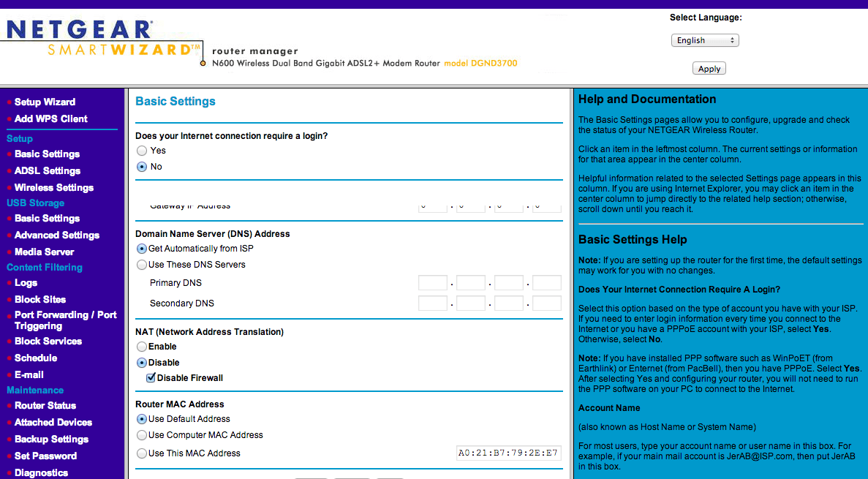
Task: Select Disable NAT radio option
Action: point(143,363)
